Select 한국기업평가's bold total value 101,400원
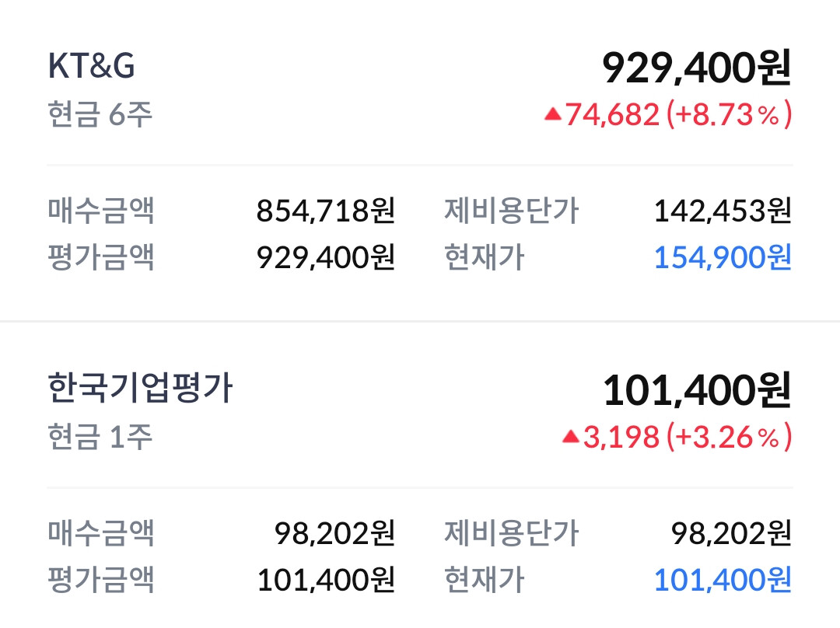The image size is (840, 628). pyautogui.click(x=696, y=391)
